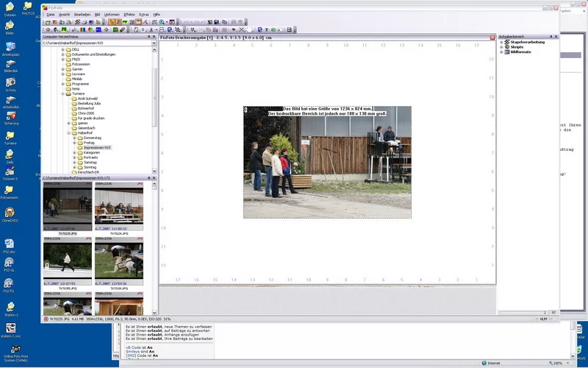The width and height of the screenshot is (588, 368).
Task: Click the photo in print preview
Action: [327, 162]
